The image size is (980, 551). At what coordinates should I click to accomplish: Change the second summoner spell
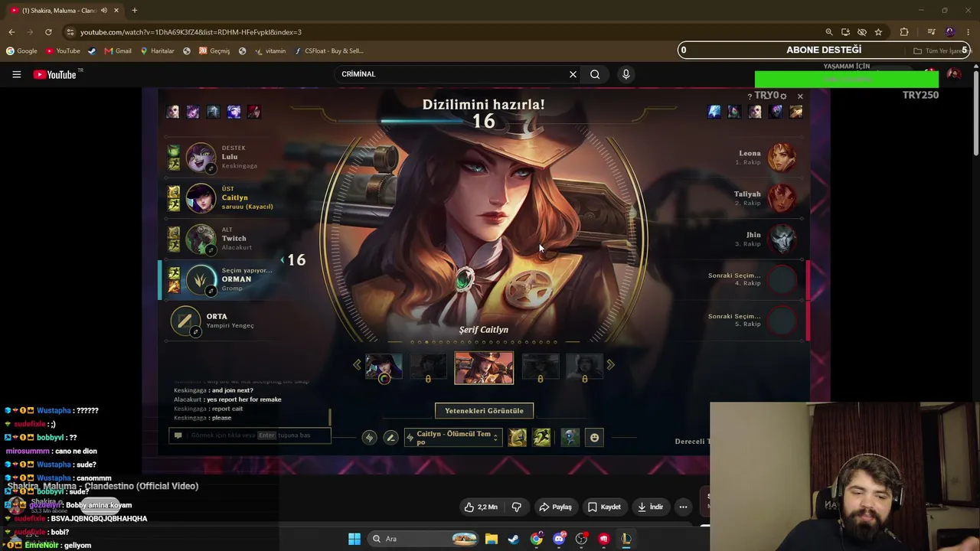point(542,438)
